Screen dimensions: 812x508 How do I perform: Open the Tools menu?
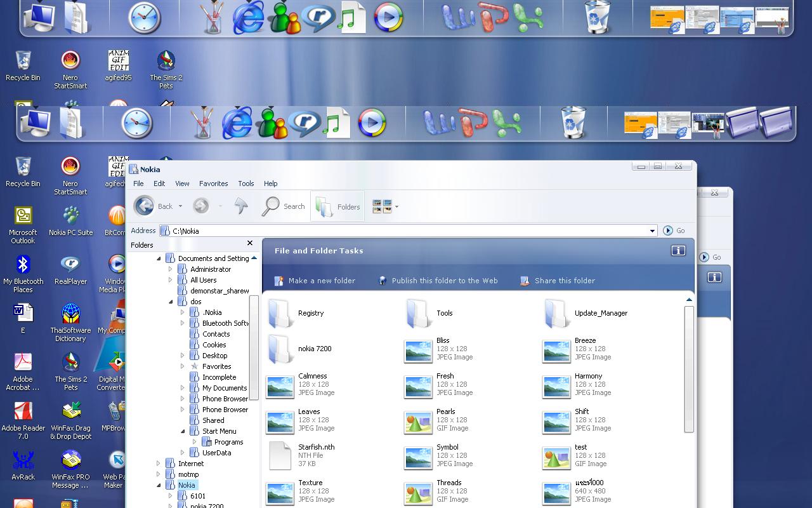click(x=246, y=184)
